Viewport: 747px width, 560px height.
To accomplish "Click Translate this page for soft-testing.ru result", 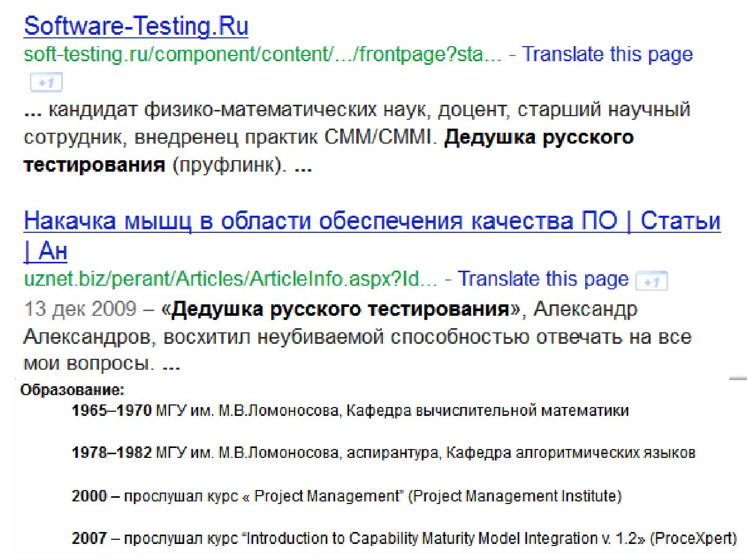I will (607, 54).
